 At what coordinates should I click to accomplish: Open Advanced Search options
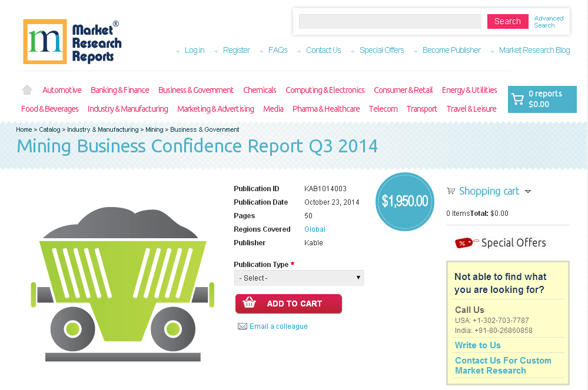pyautogui.click(x=549, y=21)
